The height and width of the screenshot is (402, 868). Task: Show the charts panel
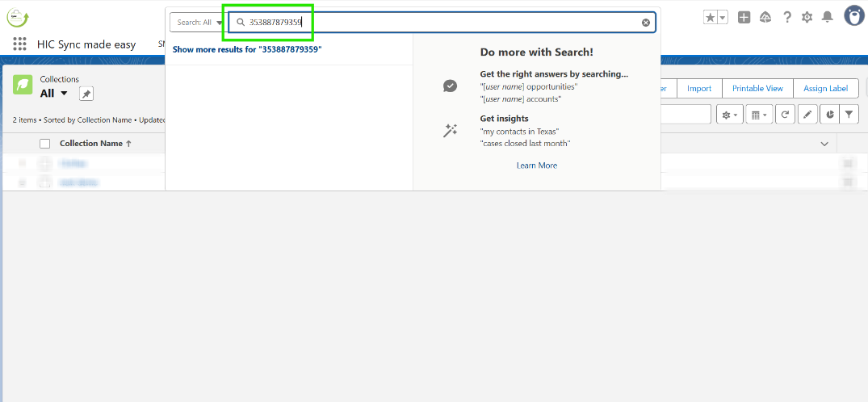coord(829,115)
